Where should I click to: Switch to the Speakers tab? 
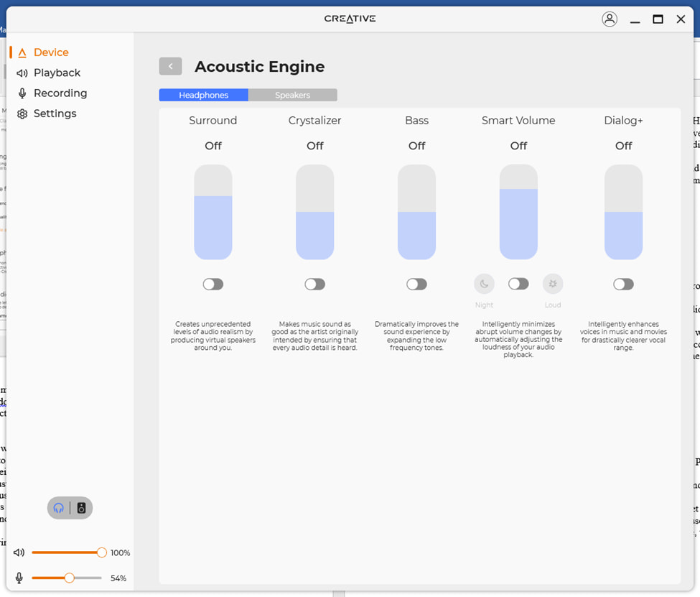click(292, 95)
